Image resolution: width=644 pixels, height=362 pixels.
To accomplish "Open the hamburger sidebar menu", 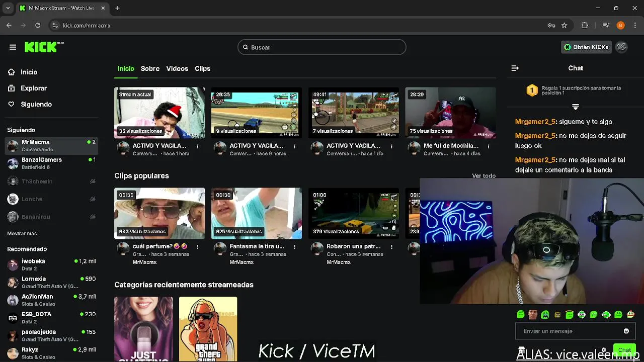I will (13, 47).
